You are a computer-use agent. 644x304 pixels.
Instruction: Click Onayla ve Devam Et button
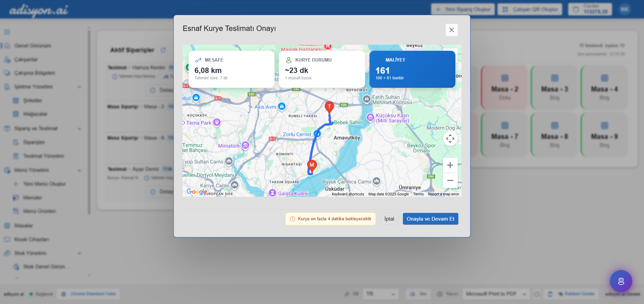(430, 219)
